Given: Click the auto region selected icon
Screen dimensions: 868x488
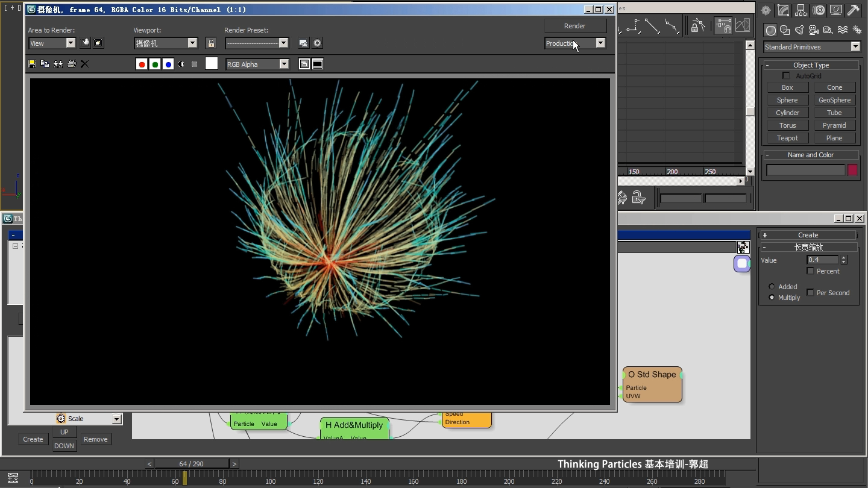Looking at the screenshot, I should coord(98,43).
